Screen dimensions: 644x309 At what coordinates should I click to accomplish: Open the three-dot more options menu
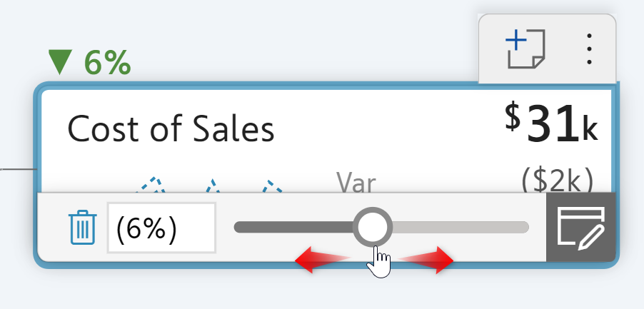coord(589,49)
